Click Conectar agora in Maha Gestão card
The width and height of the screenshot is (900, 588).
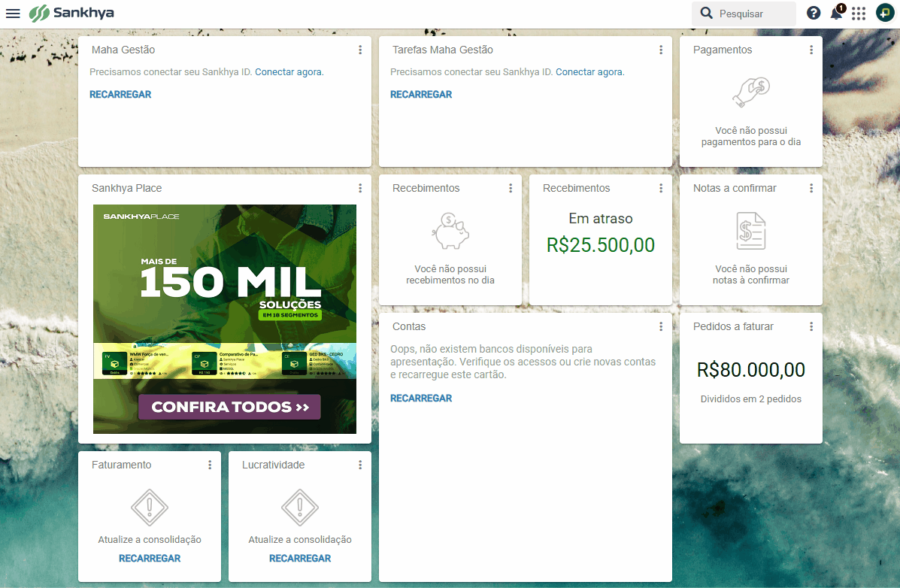click(289, 72)
